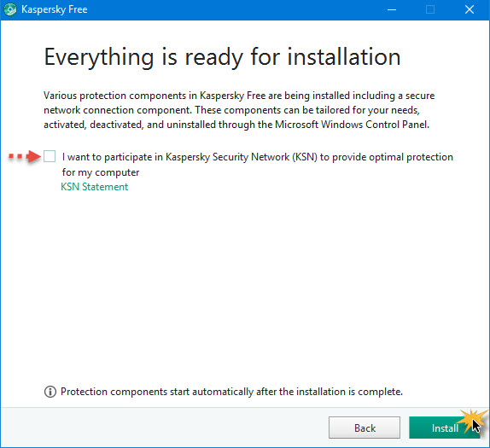Image resolution: width=490 pixels, height=448 pixels.
Task: Click the 'Various protection components' paragraph
Action: tap(239, 110)
